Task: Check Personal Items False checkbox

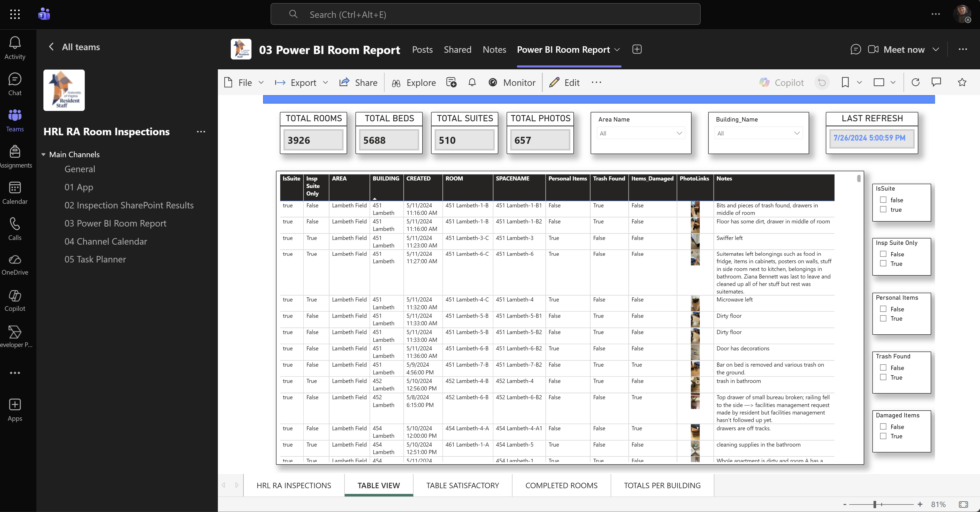Action: pos(883,309)
